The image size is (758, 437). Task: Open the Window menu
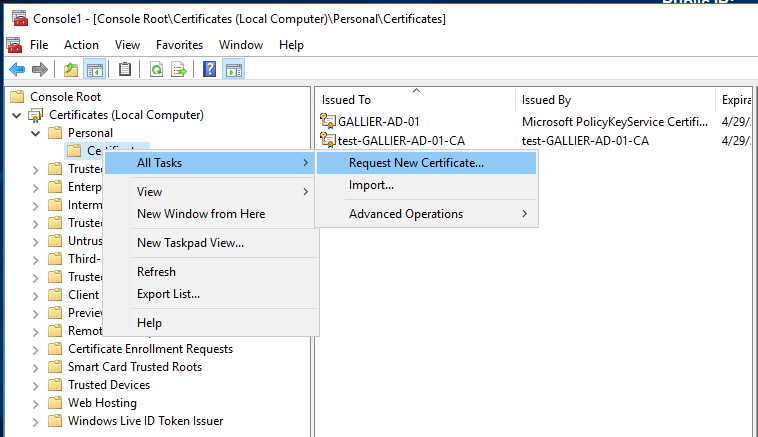point(241,45)
